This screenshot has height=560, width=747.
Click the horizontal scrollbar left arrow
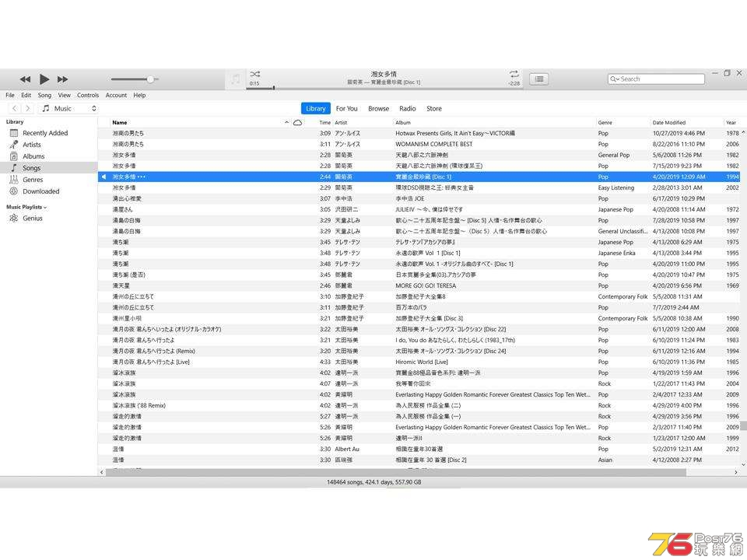point(101,472)
